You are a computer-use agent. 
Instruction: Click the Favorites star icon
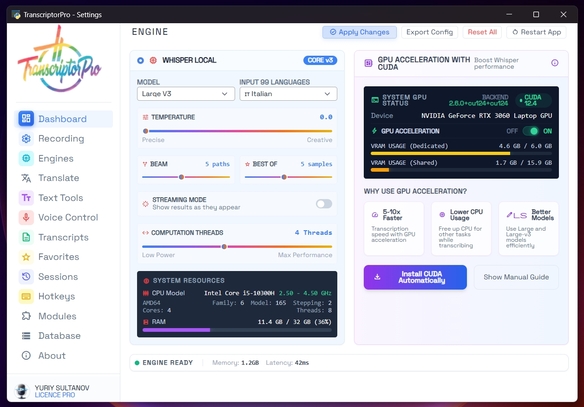click(x=26, y=257)
